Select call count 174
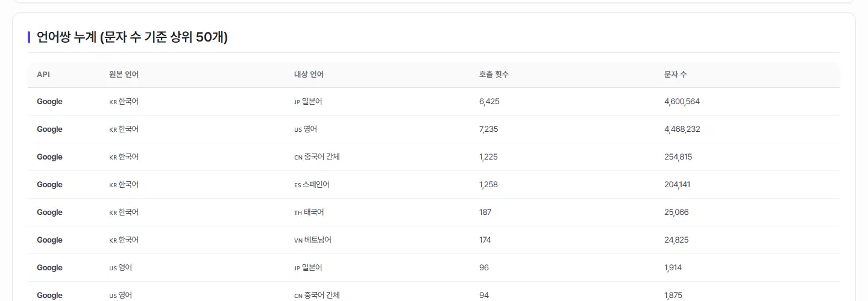 [x=485, y=240]
